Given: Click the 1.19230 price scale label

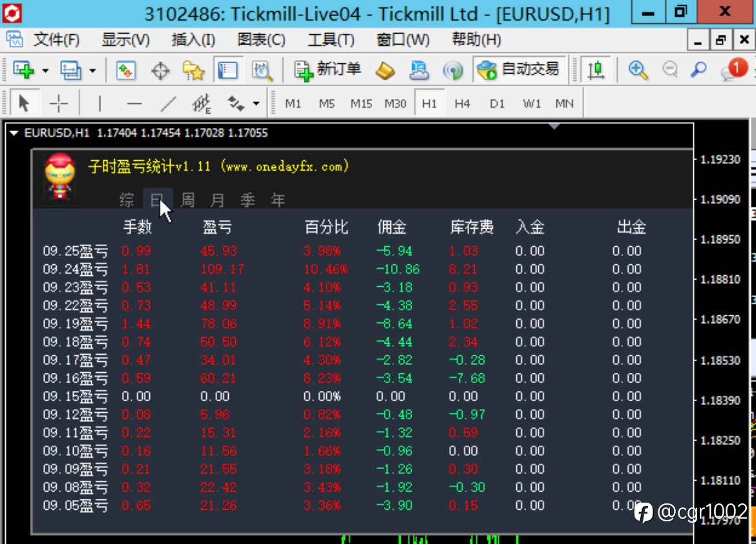Looking at the screenshot, I should [720, 160].
